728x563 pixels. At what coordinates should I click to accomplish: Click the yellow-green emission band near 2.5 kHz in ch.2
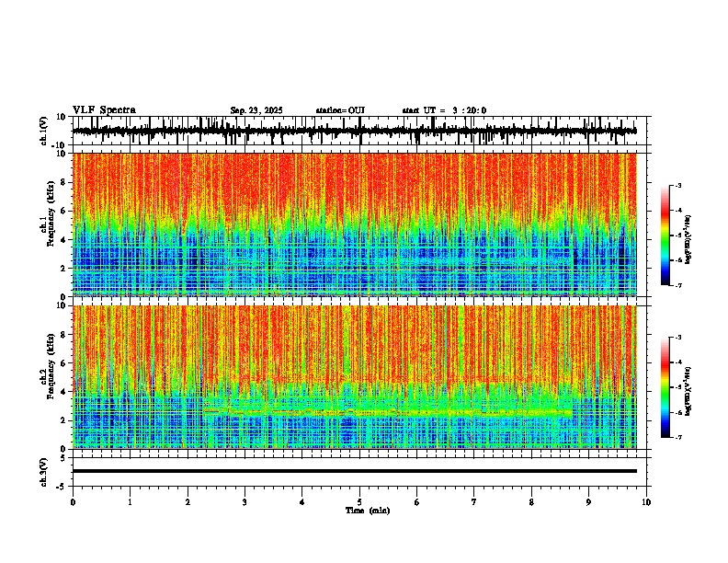(x=388, y=412)
